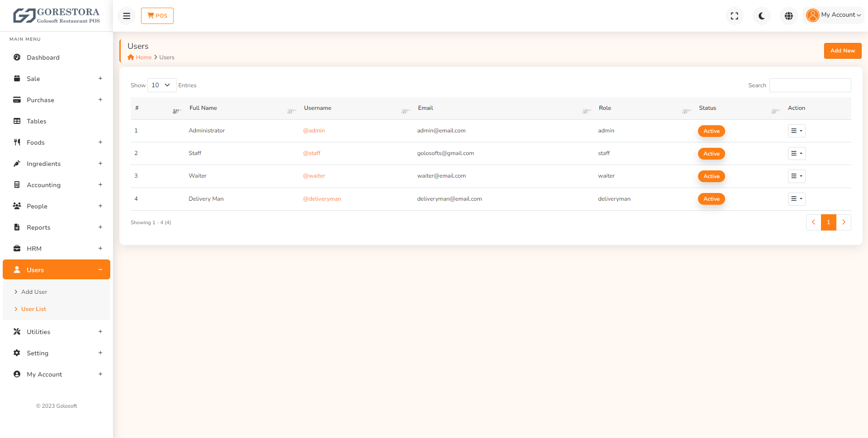868x438 pixels.
Task: Toggle the sidebar with the hamburger icon
Action: pos(126,15)
